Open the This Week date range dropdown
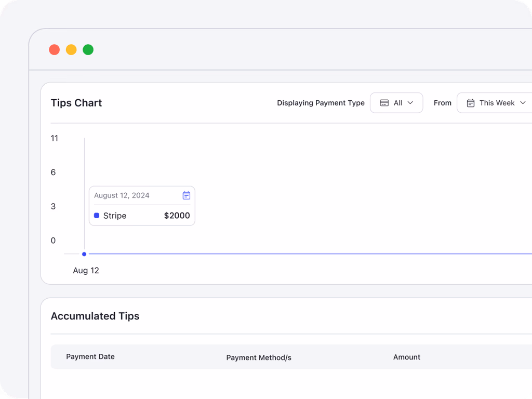 point(496,103)
